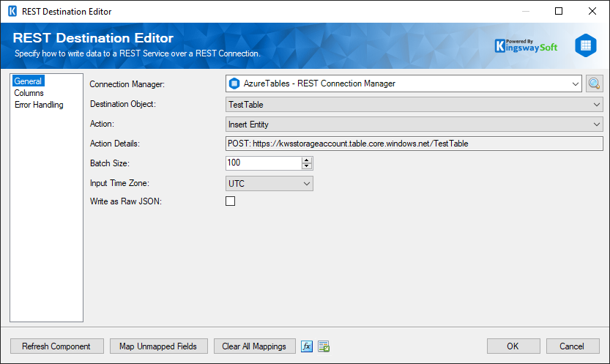Open the Error Handling page
Screen dimensions: 610x364
[39, 105]
